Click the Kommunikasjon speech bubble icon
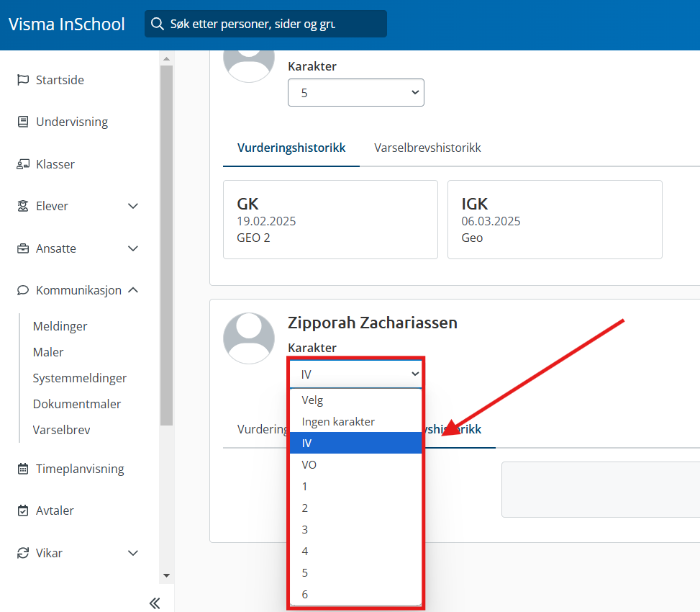 tap(23, 290)
